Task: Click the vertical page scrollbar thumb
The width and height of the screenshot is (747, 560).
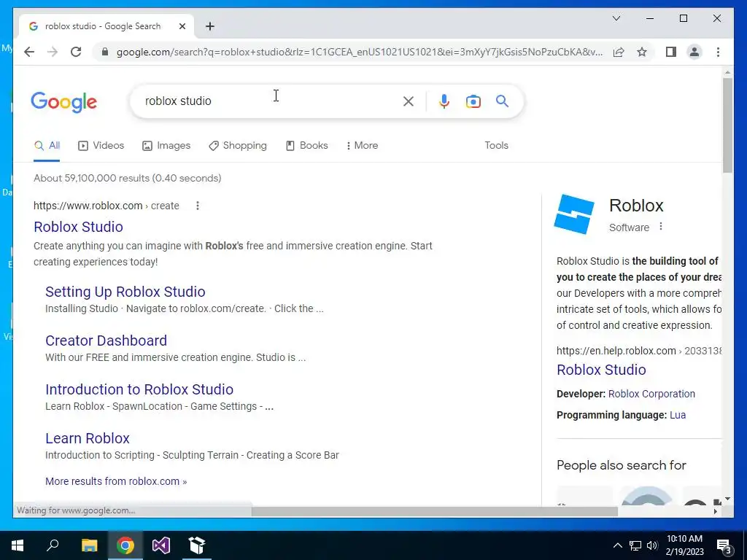Action: pos(727,125)
